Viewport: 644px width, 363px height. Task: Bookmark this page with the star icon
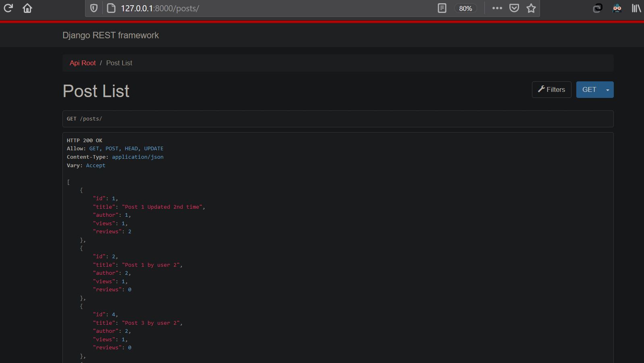[x=531, y=8]
